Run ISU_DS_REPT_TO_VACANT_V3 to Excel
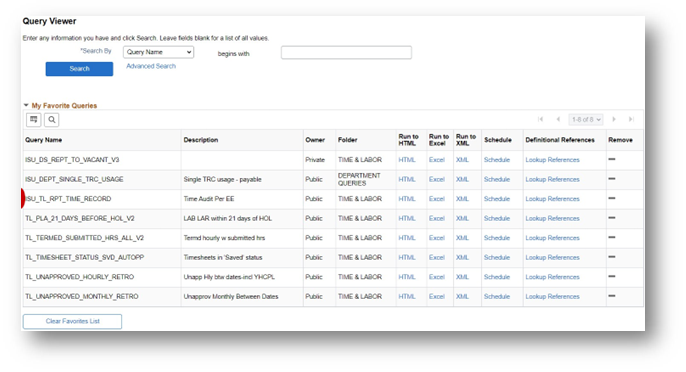 [437, 160]
